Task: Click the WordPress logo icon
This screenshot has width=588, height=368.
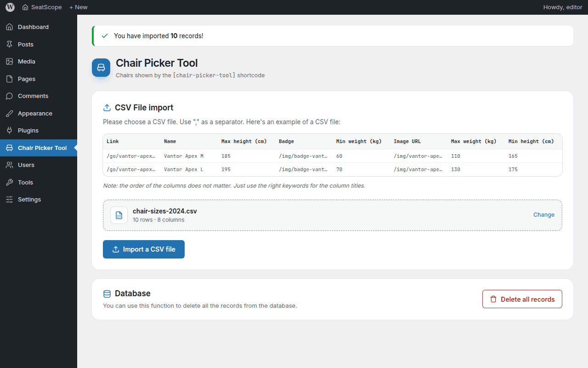Action: click(x=10, y=7)
